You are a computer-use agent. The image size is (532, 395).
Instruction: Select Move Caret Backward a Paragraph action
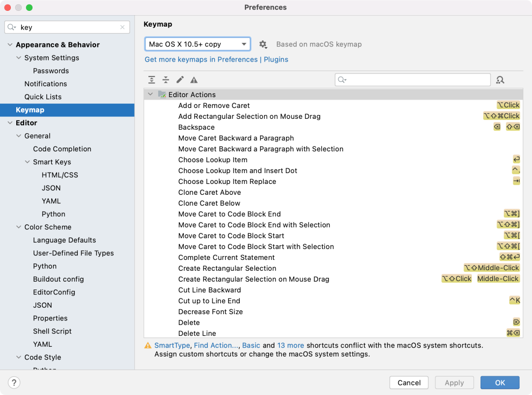click(332, 138)
